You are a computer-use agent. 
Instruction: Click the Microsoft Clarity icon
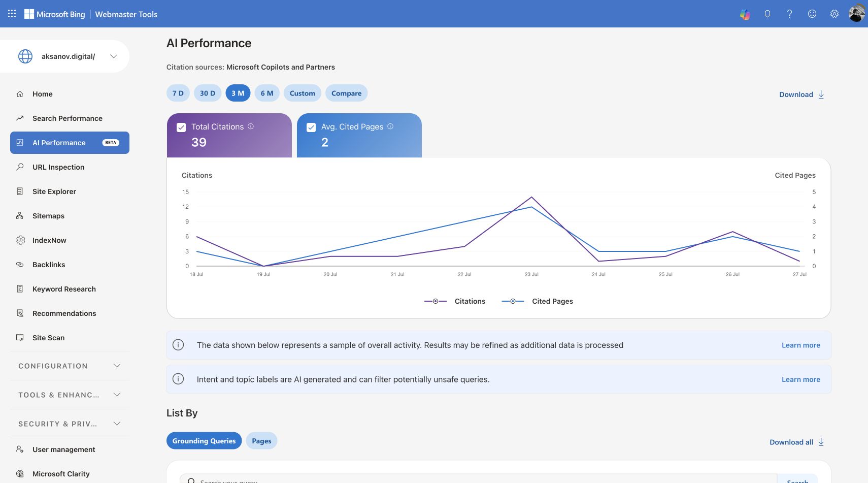pyautogui.click(x=20, y=474)
